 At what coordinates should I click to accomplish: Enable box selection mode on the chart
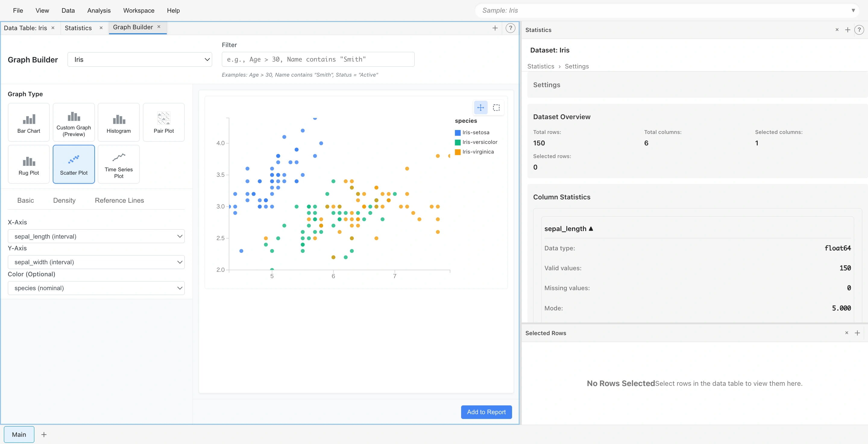(496, 108)
